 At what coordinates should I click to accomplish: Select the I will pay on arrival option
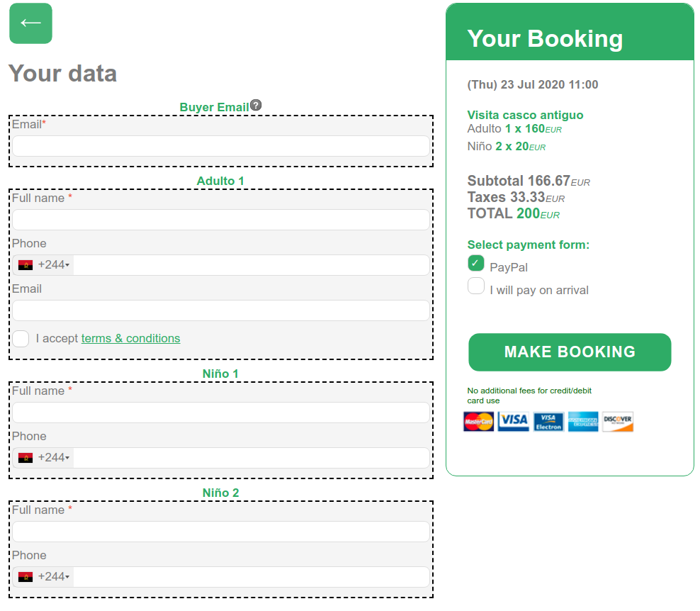(x=475, y=286)
